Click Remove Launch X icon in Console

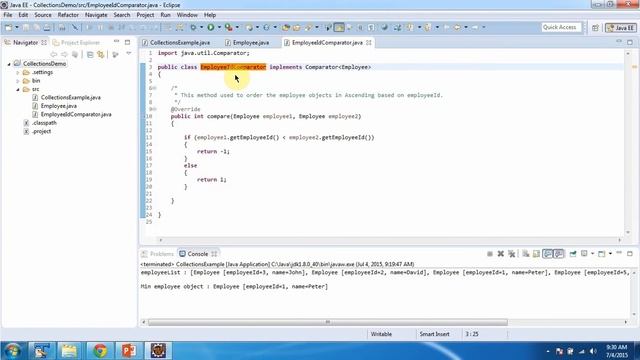pyautogui.click(x=500, y=254)
